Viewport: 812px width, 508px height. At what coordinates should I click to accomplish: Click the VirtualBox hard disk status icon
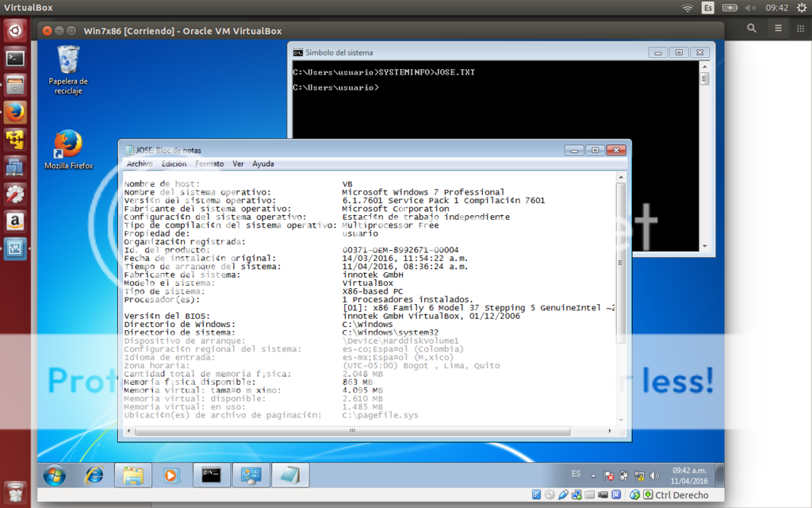click(x=537, y=495)
